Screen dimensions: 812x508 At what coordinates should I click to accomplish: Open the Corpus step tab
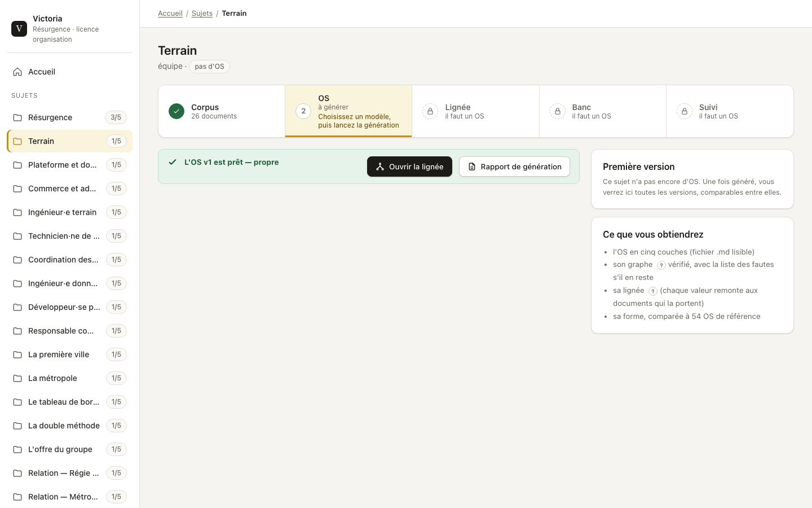222,111
